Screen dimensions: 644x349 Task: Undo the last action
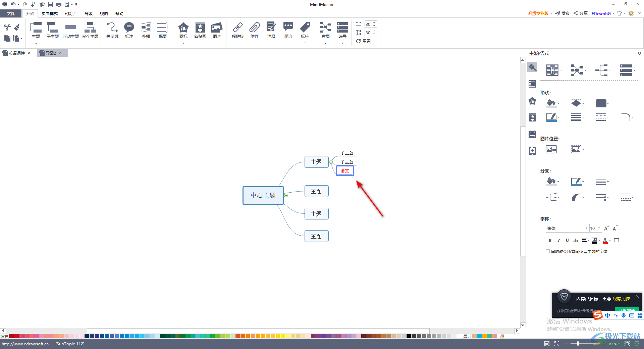pos(13,4)
